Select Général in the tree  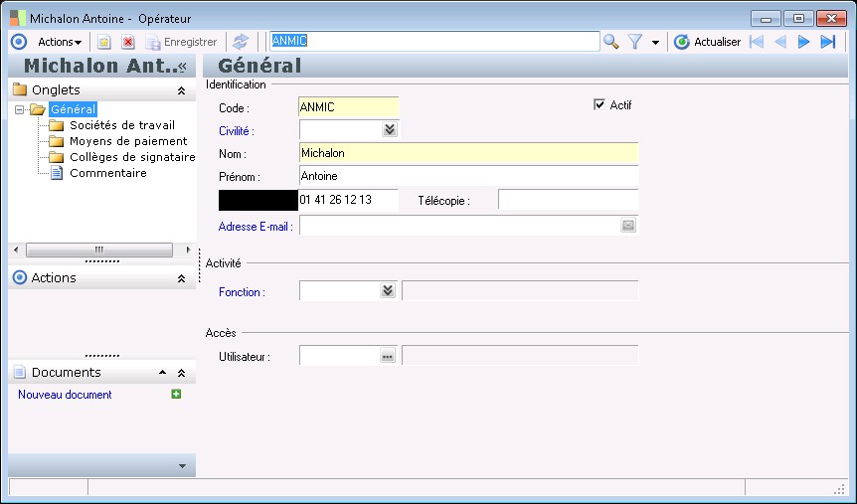click(x=73, y=109)
